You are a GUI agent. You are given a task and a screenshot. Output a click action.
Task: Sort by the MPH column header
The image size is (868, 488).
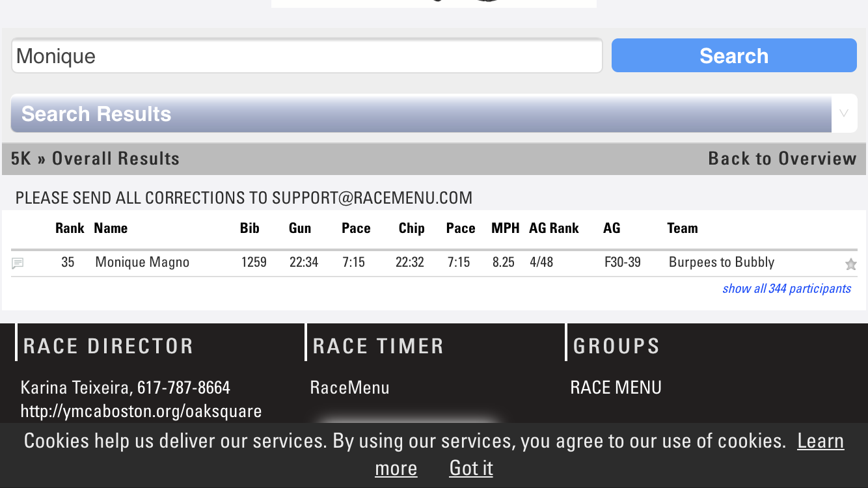tap(505, 228)
